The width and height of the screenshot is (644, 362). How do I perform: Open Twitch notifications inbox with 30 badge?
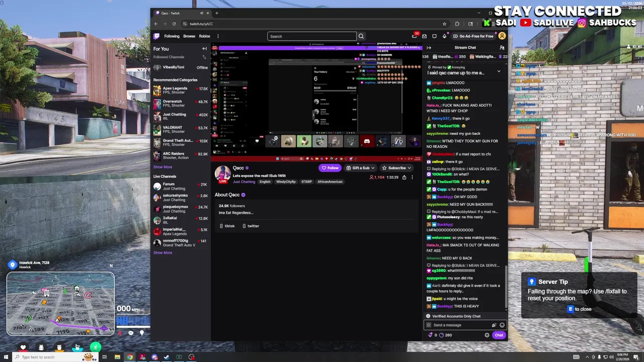tap(415, 36)
